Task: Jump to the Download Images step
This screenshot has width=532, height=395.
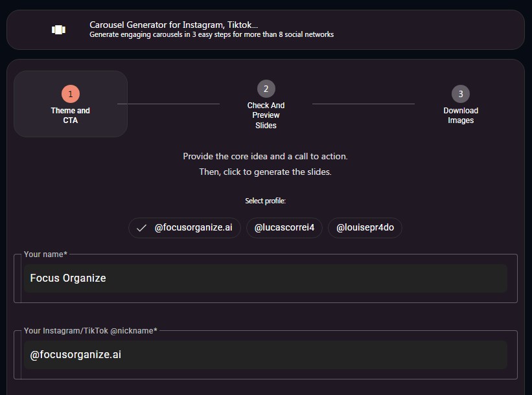Action: tap(461, 104)
